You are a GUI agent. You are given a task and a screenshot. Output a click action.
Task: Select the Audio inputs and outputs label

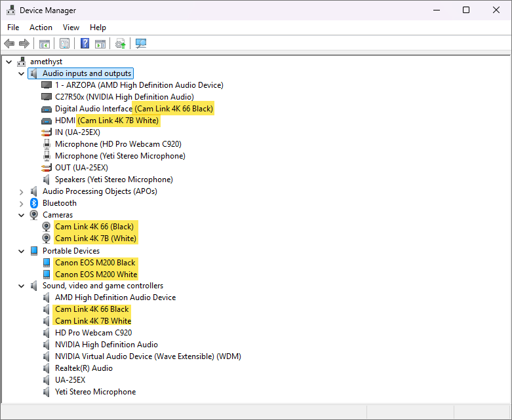click(87, 73)
